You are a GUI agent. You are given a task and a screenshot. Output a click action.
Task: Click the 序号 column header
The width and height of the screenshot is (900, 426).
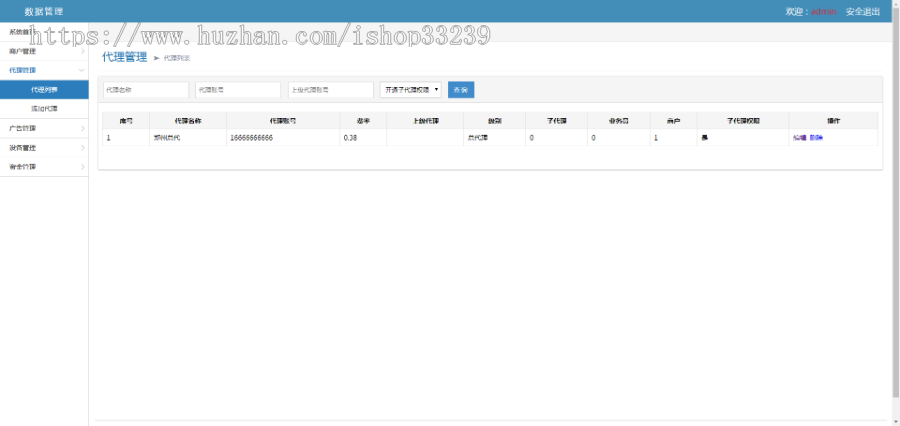(x=126, y=121)
